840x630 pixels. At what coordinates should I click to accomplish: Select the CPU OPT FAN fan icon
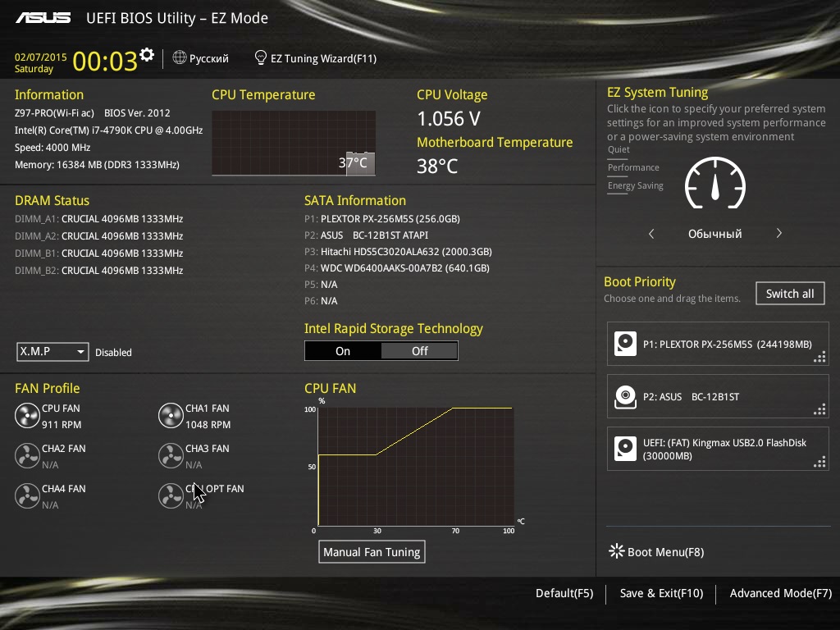coord(171,496)
